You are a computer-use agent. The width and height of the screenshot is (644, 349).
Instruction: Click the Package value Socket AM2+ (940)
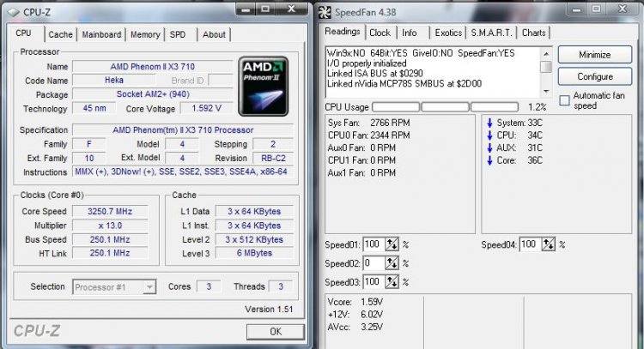point(153,94)
